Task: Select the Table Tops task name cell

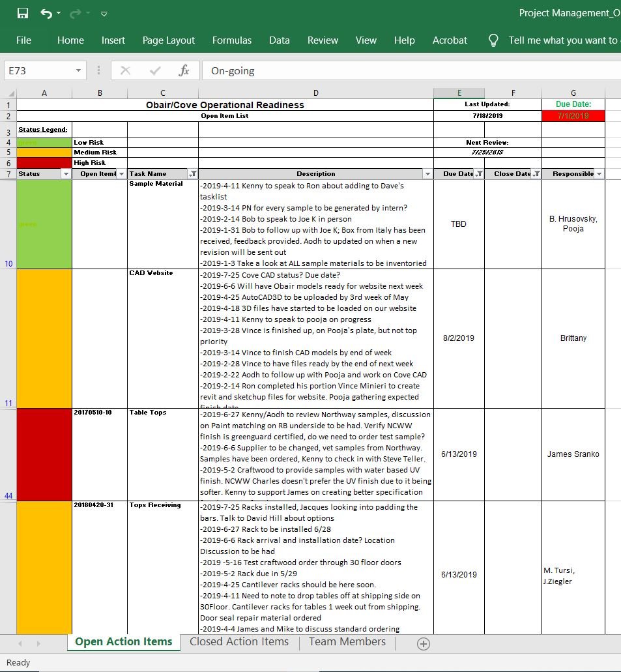Action: click(x=163, y=454)
